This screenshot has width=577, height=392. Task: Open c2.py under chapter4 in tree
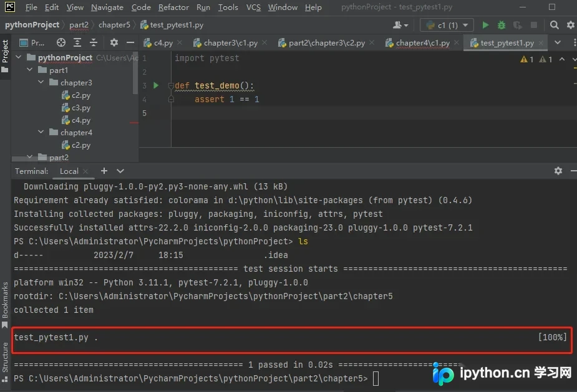pyautogui.click(x=76, y=145)
